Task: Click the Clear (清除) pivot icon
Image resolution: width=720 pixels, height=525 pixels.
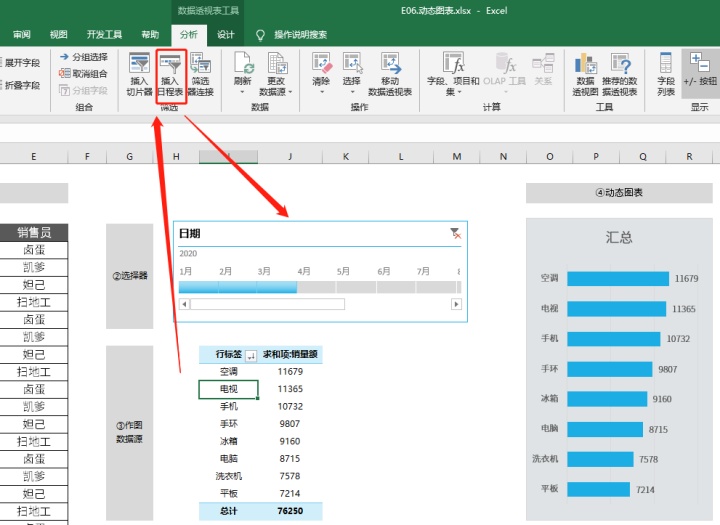Action: 321,62
